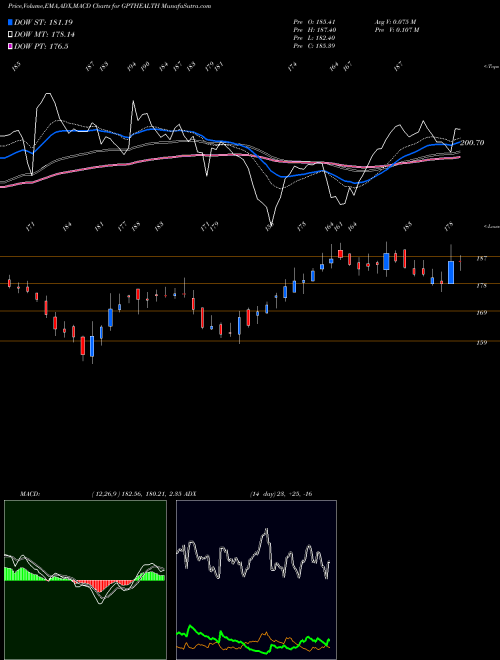Click the 'MACD:' heading label
Screen dimensions: 500x660
pyautogui.click(x=30, y=494)
